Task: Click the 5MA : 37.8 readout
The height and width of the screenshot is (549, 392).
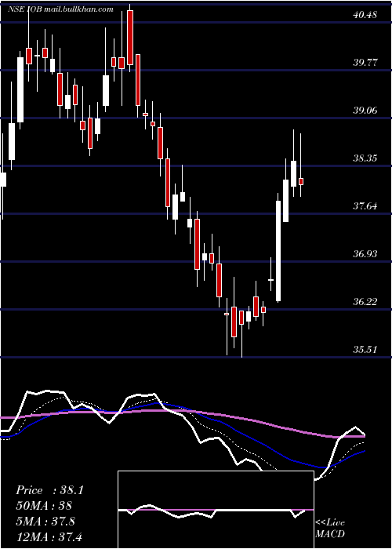Action: pyautogui.click(x=45, y=522)
